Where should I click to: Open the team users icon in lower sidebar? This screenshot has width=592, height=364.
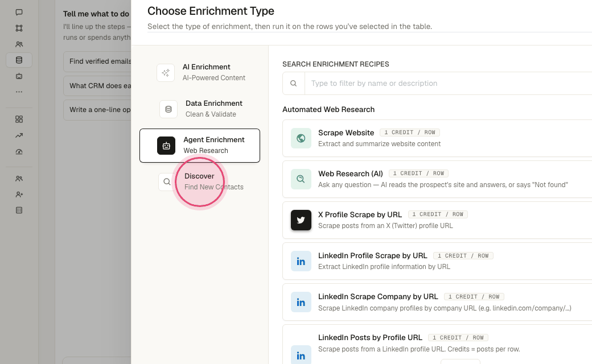[x=19, y=179]
